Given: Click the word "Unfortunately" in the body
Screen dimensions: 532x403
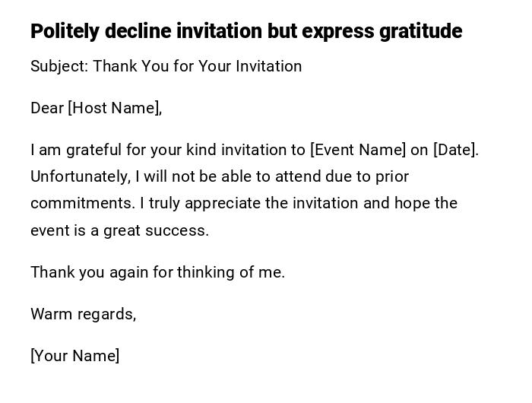Looking at the screenshot, I should pos(80,176).
